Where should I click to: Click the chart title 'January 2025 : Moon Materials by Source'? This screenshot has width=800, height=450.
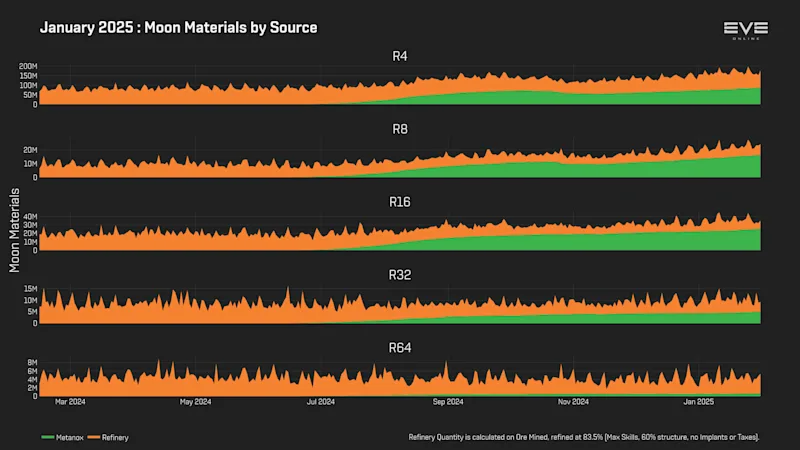pyautogui.click(x=179, y=28)
